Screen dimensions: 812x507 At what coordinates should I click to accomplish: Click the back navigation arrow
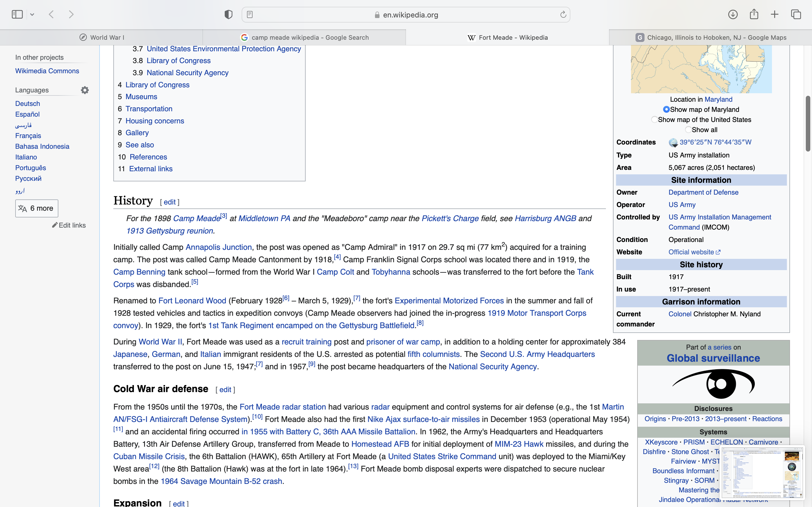click(x=51, y=14)
